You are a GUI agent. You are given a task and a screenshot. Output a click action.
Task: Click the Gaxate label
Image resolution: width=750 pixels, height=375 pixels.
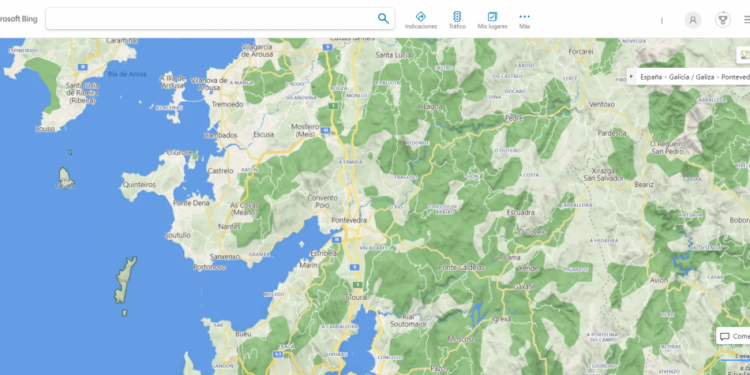(x=523, y=287)
